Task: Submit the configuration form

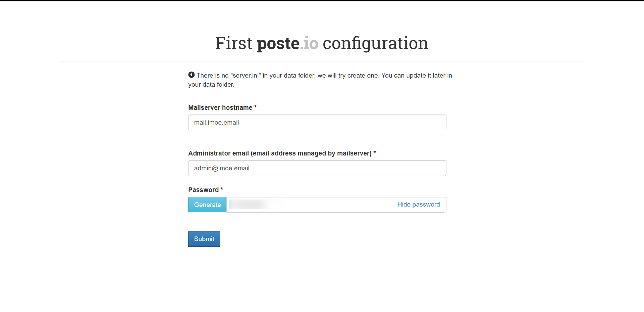Action: [204, 239]
